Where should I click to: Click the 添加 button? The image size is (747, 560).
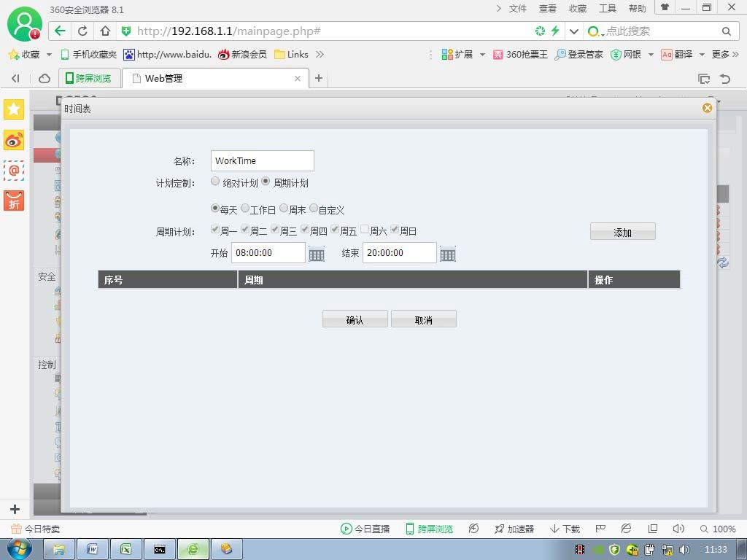(623, 232)
